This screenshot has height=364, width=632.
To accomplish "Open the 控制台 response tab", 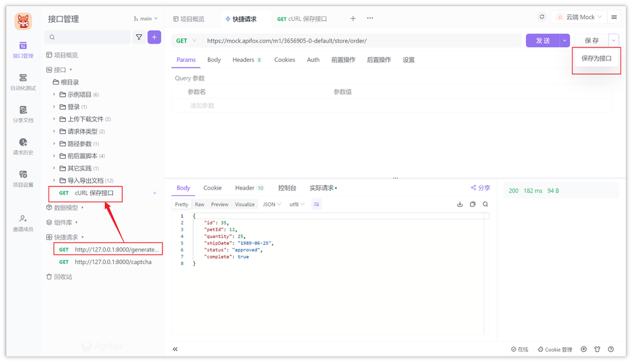I will [288, 187].
